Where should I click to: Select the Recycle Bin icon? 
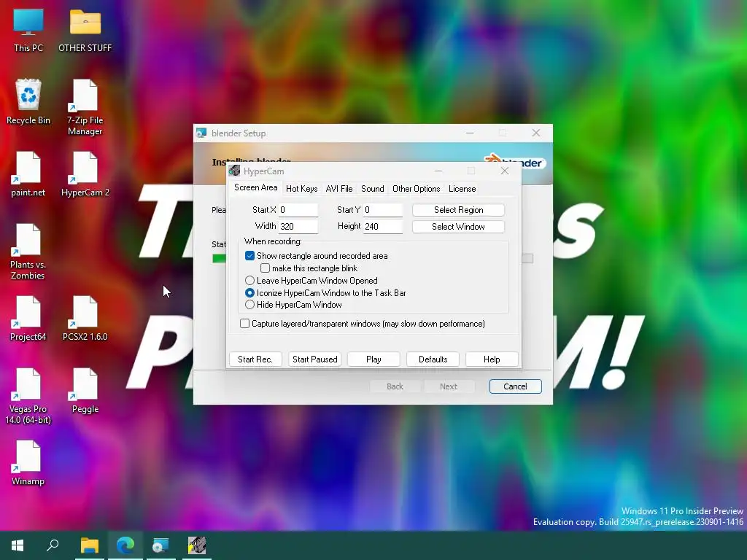click(x=28, y=102)
